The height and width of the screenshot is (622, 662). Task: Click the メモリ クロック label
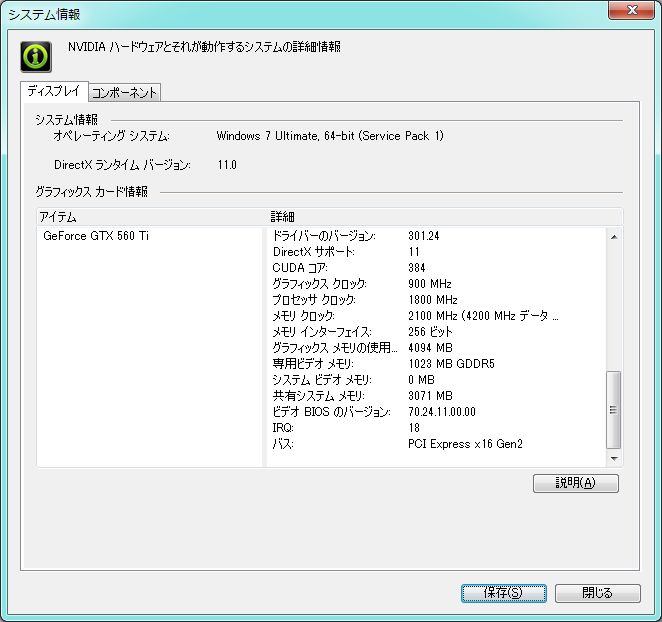303,316
